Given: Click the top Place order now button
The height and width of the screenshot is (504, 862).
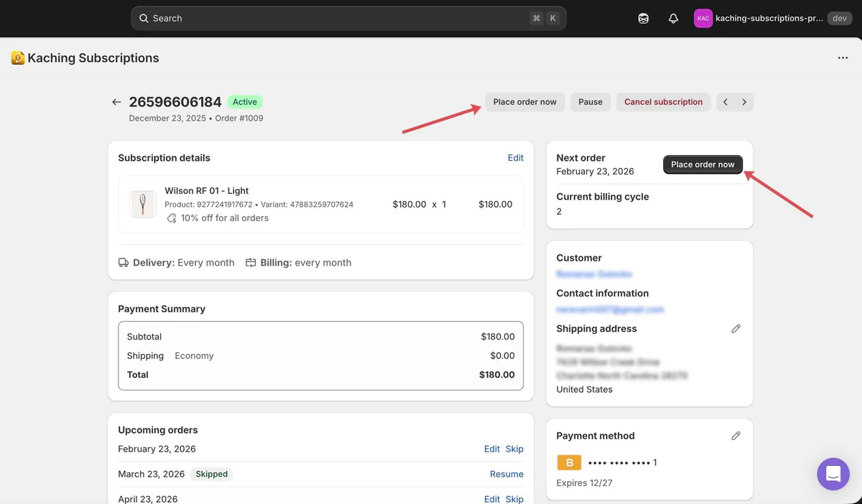Looking at the screenshot, I should (525, 102).
